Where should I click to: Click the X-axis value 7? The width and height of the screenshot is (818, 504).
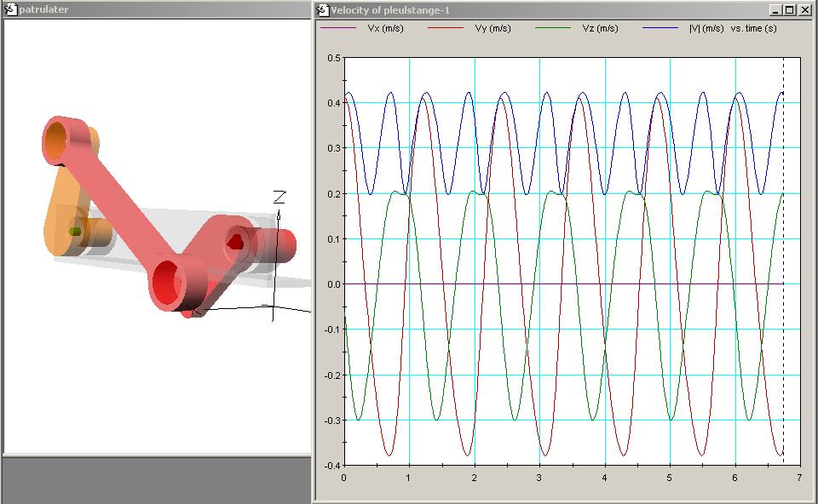(x=799, y=478)
